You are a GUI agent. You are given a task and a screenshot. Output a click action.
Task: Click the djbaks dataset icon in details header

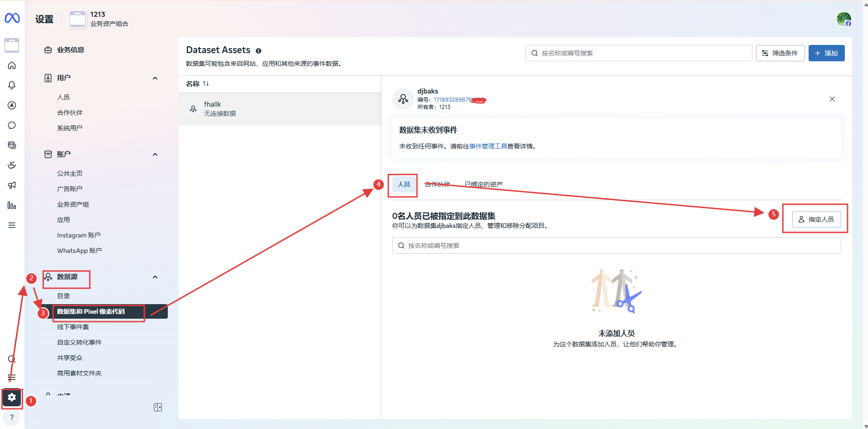click(403, 99)
